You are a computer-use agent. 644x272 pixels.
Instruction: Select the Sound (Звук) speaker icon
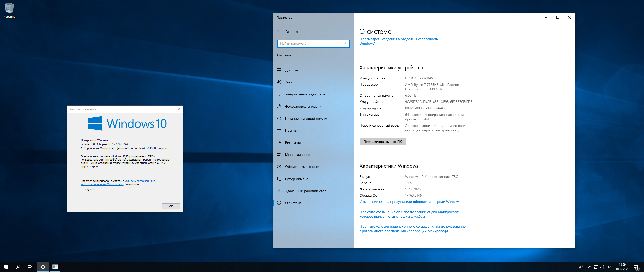(x=279, y=82)
